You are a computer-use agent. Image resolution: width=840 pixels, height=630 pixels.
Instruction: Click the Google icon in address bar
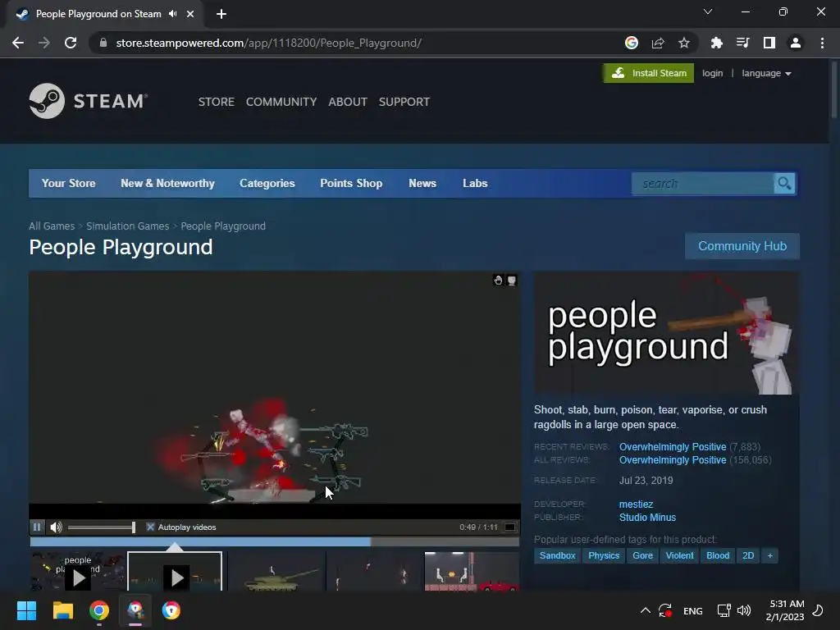point(632,43)
